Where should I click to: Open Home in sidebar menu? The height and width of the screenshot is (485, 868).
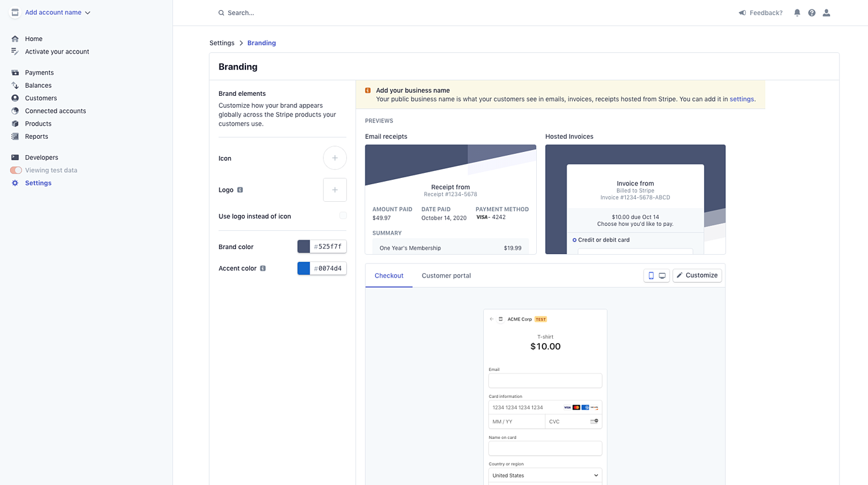click(33, 38)
